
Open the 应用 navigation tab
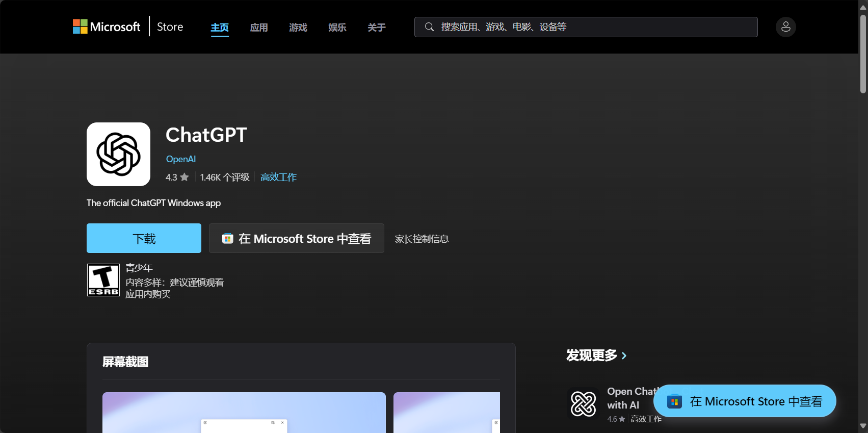point(259,28)
